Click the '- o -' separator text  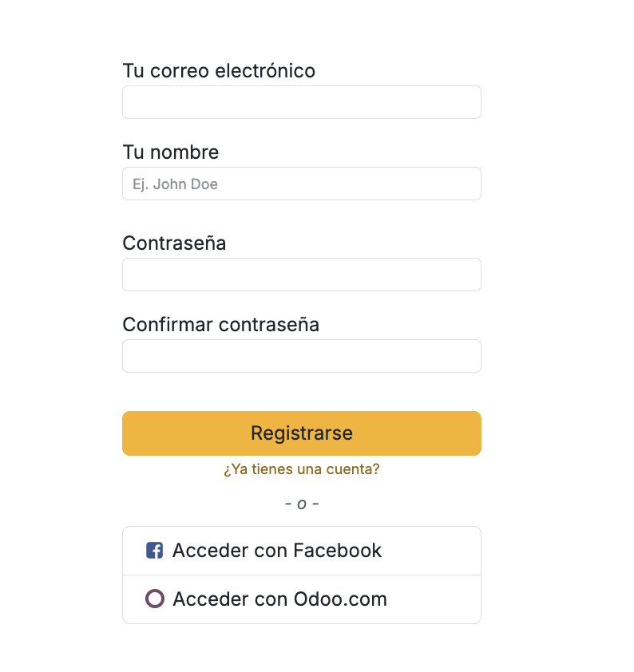click(x=302, y=504)
